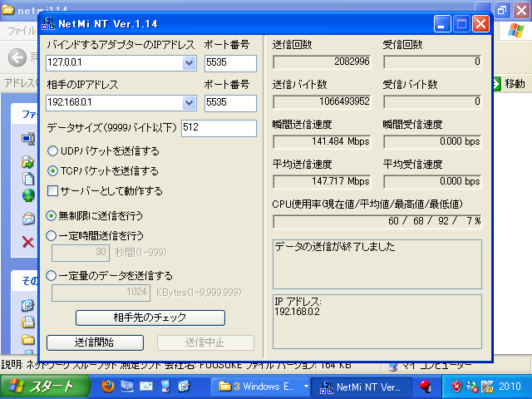Expand the 相手のIPアドレス dropdown list
The image size is (532, 399).
coord(189,103)
